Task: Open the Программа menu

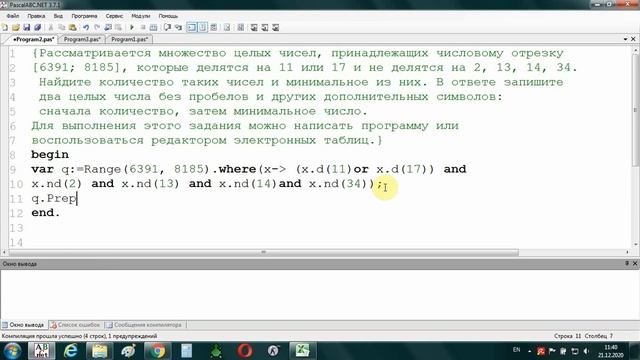Action: 84,16
